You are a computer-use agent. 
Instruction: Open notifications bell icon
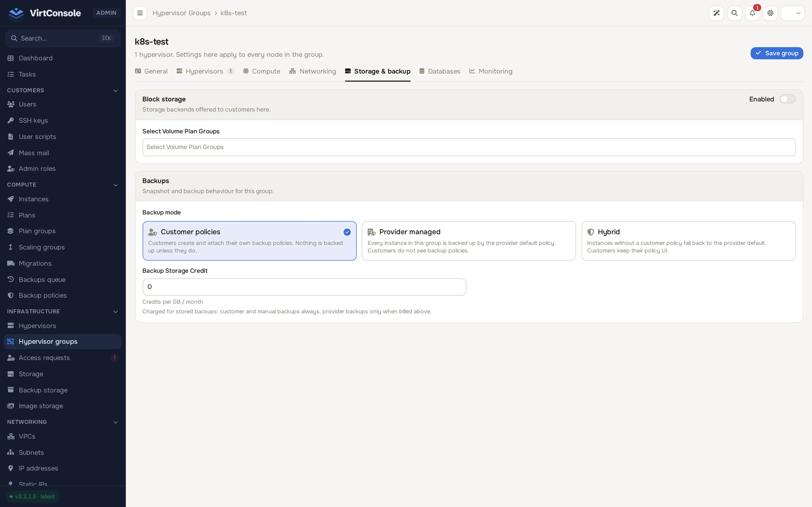tap(752, 13)
